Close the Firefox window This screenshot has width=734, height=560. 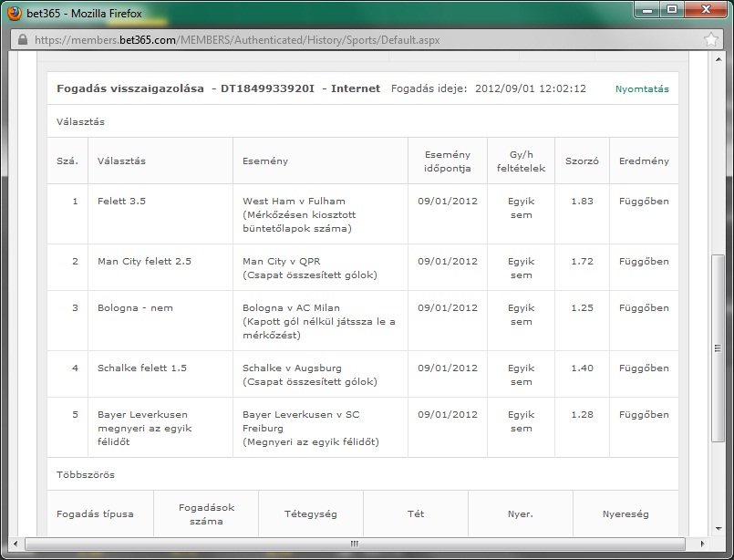click(707, 10)
